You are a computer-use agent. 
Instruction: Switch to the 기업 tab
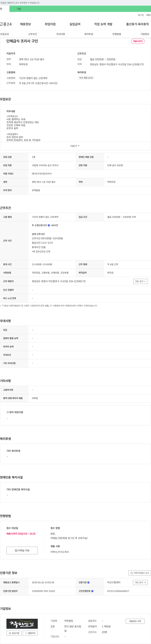pyautogui.click(x=19, y=9)
